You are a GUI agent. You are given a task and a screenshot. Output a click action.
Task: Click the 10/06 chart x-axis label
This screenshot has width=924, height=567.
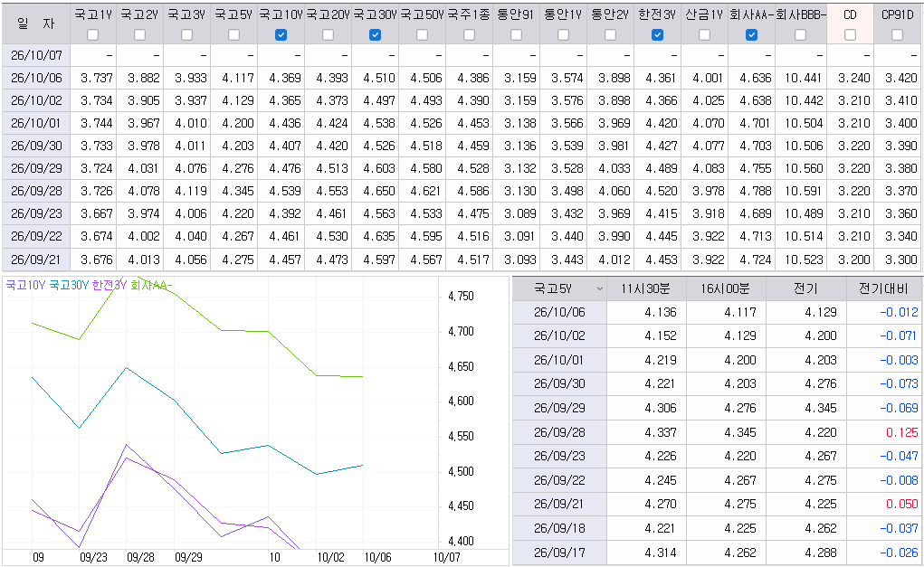pyautogui.click(x=377, y=557)
